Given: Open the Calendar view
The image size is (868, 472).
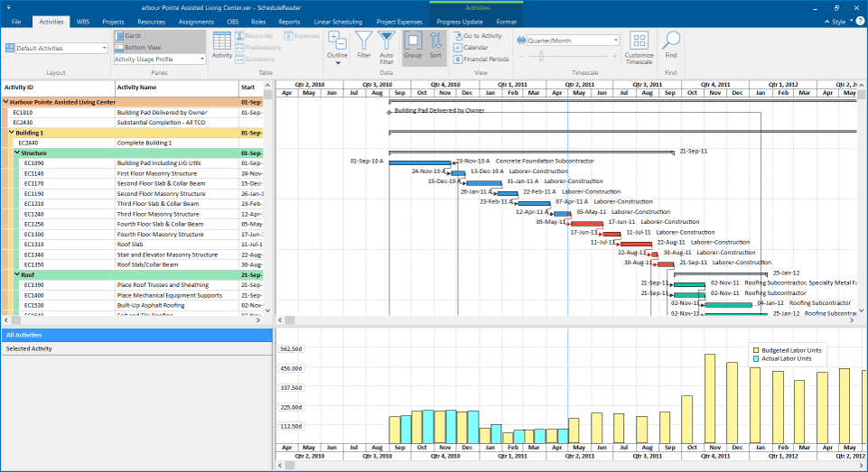Looking at the screenshot, I should point(471,48).
